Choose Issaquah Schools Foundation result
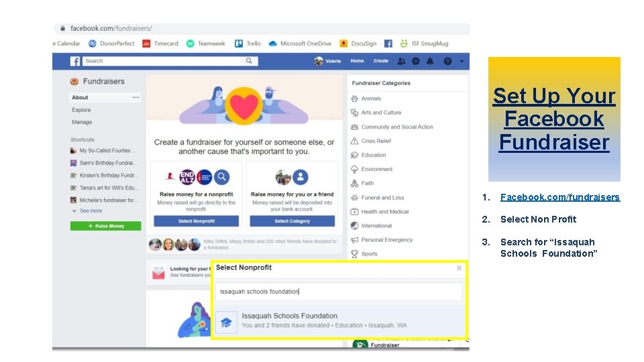Viewport: 644px width, 362px height. coord(339,320)
